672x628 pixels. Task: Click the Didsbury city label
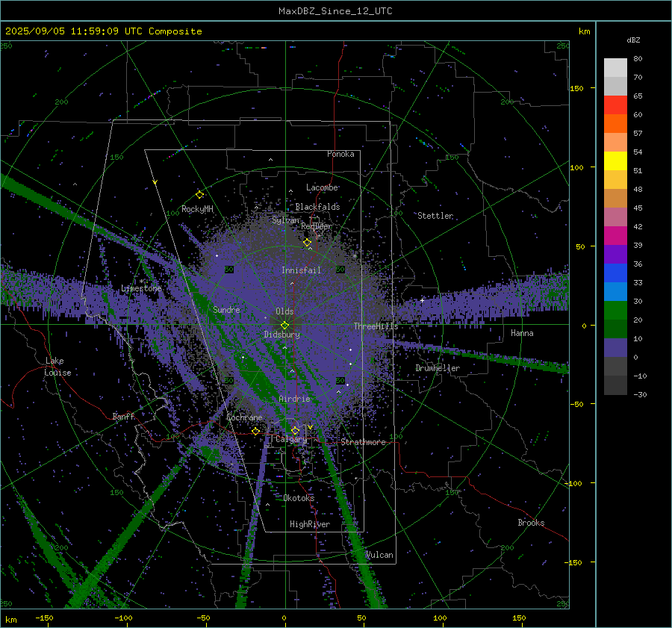click(x=281, y=335)
